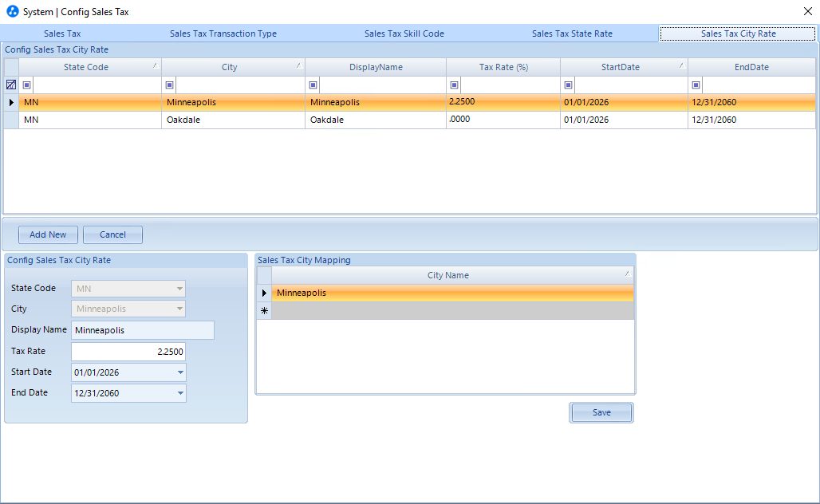Click the Add New button
The height and width of the screenshot is (504, 820).
(48, 234)
